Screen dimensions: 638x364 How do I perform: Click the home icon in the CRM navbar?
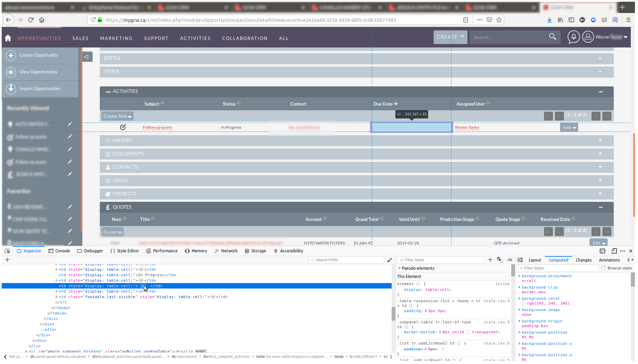click(x=8, y=38)
